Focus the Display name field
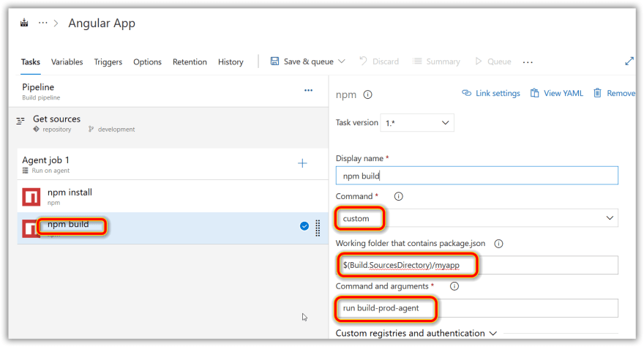644x347 pixels. [x=477, y=176]
